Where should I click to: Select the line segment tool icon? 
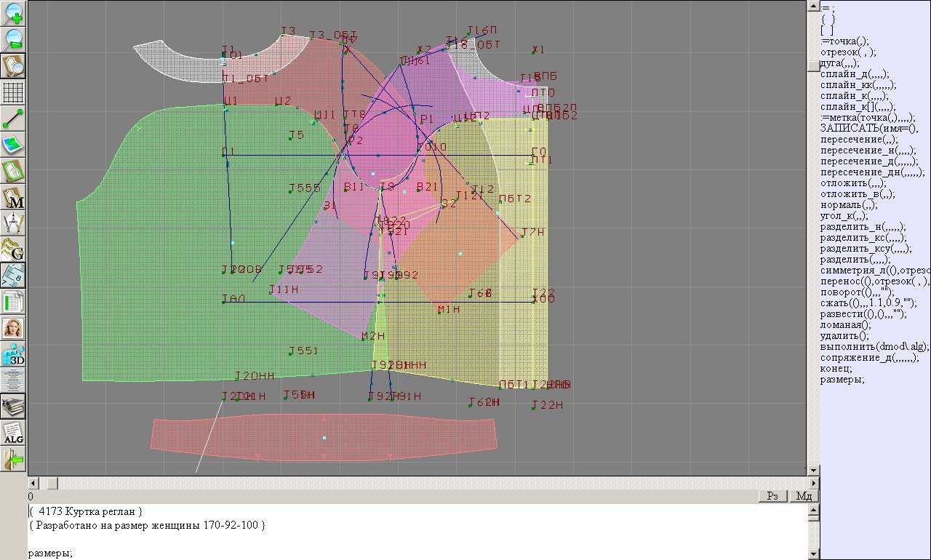(13, 119)
